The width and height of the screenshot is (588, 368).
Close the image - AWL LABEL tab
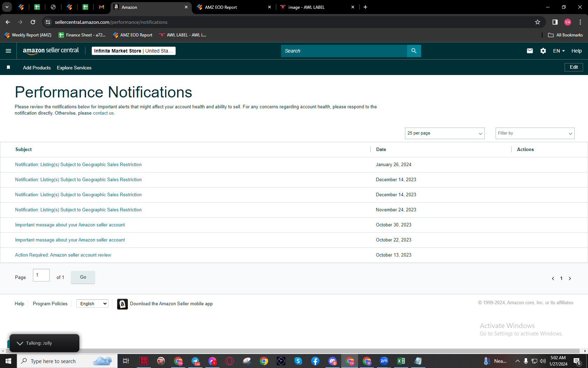point(353,7)
